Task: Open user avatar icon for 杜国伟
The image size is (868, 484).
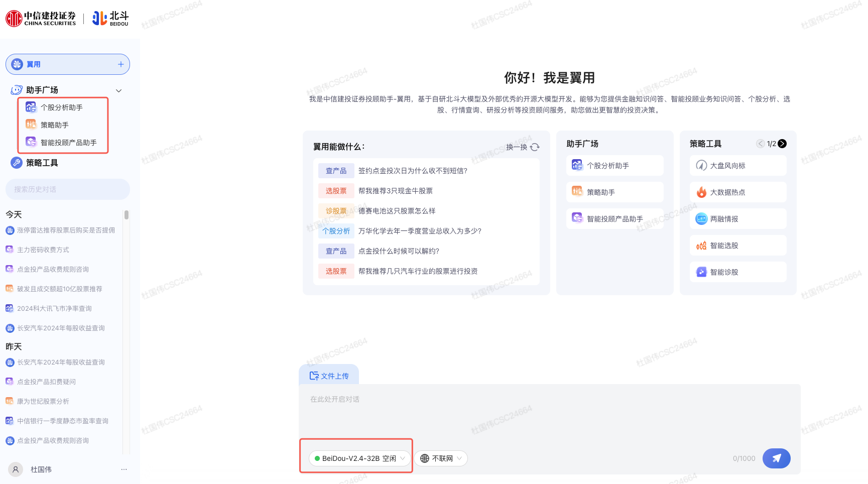Action: (x=16, y=469)
